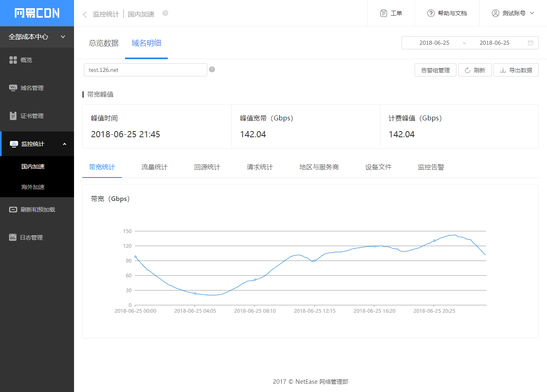Select the 地区与服务商 tab
This screenshot has width=547, height=392.
tap(319, 167)
